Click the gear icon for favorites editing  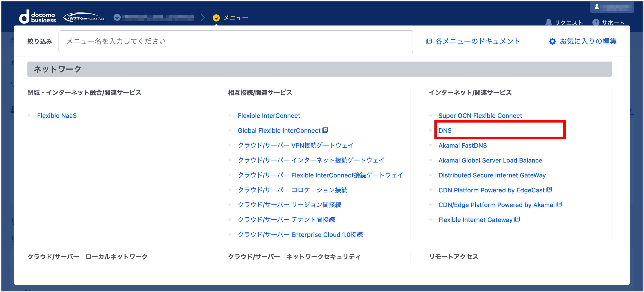tap(552, 41)
